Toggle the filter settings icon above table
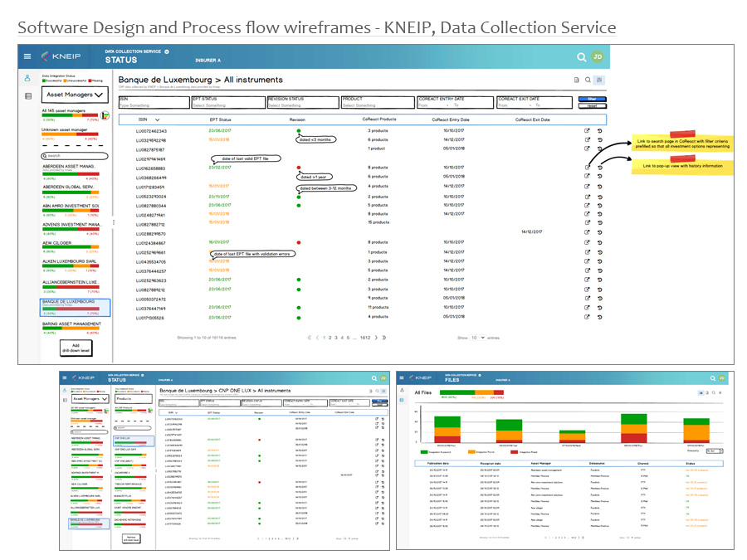 coord(599,80)
